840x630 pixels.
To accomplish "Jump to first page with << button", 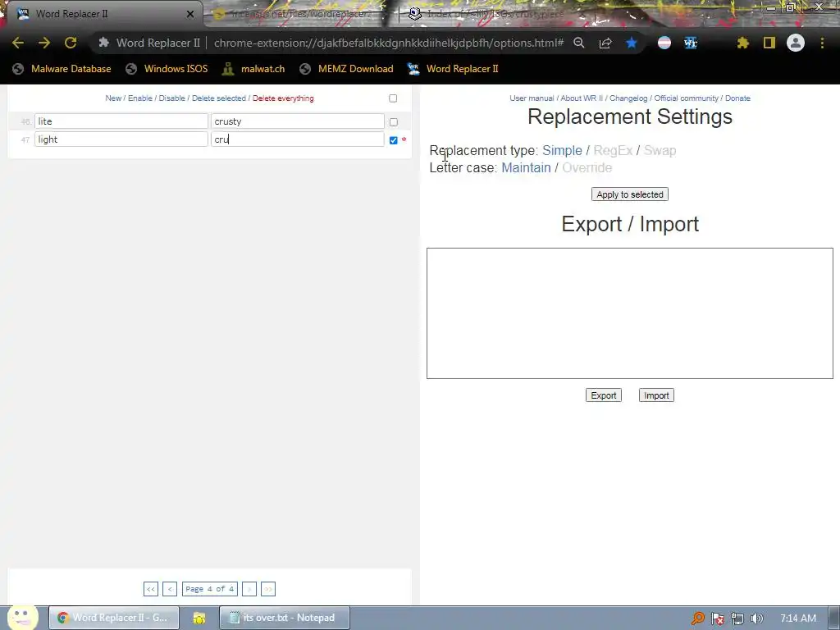I will point(151,589).
